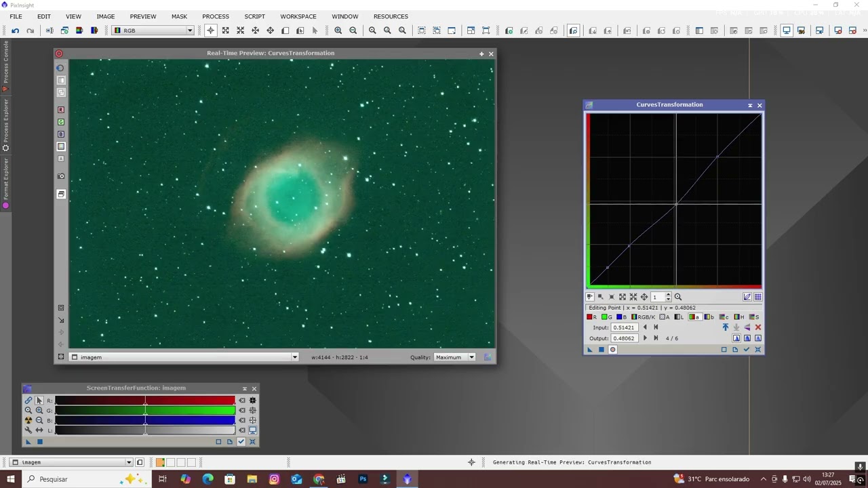The height and width of the screenshot is (488, 868).
Task: Select the B curve channel
Action: (x=622, y=317)
